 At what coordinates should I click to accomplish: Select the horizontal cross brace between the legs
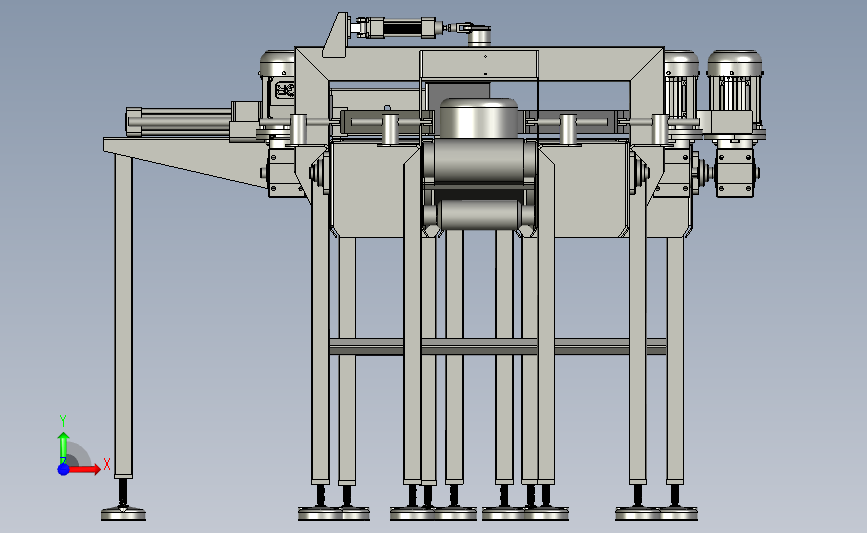point(498,347)
